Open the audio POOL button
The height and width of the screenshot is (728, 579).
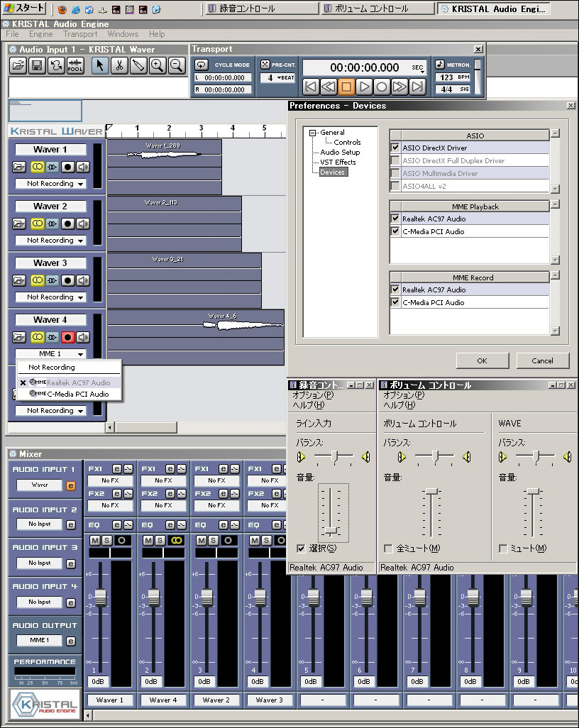[75, 65]
